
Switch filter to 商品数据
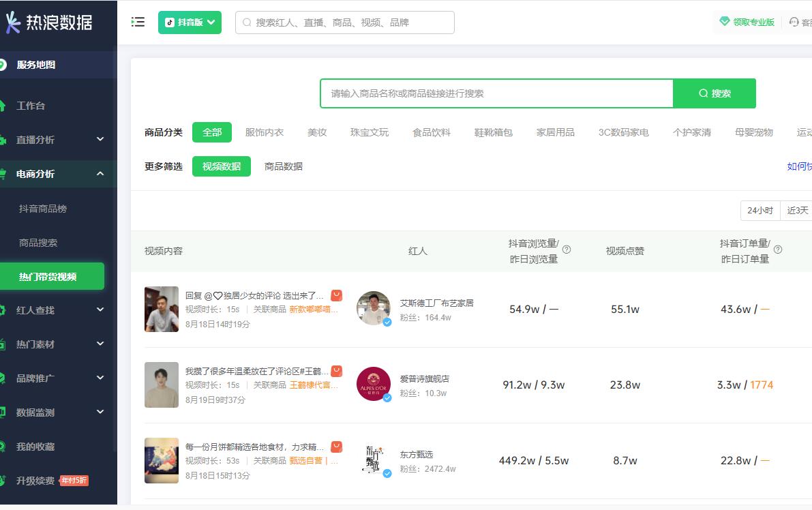click(x=283, y=166)
